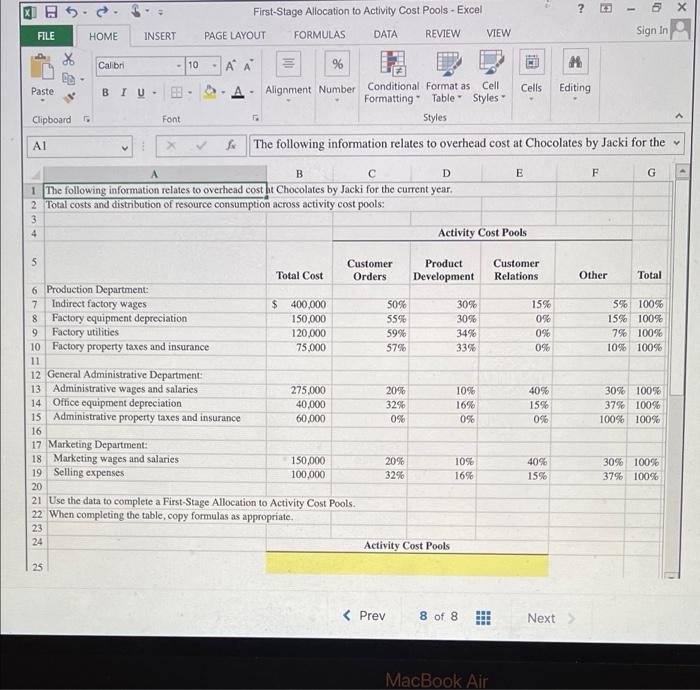Click vertical scrollbar up arrow
This screenshot has width=700, height=690.
681,171
